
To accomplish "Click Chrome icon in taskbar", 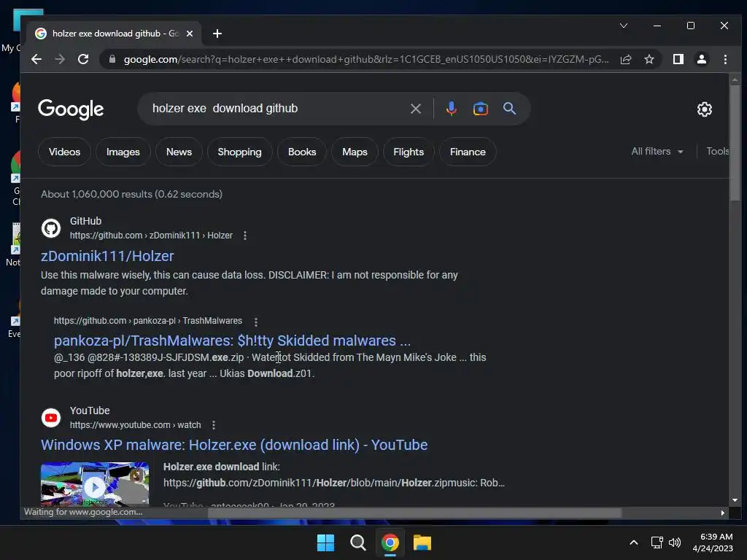I will pyautogui.click(x=390, y=542).
